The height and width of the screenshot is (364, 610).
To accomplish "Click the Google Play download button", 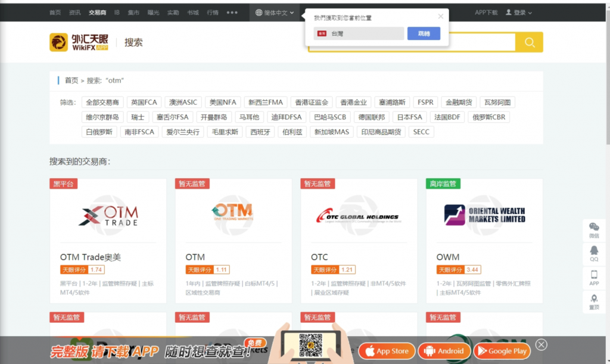I will pyautogui.click(x=502, y=351).
